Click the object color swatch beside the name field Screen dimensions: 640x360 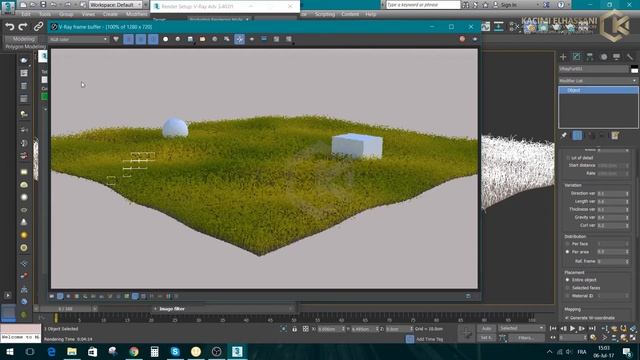(x=634, y=69)
